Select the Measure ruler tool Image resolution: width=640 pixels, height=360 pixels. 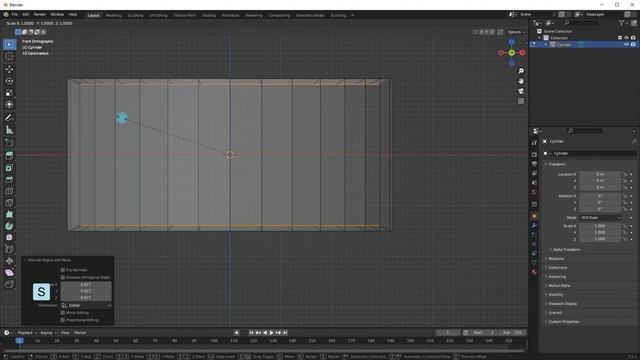[9, 130]
